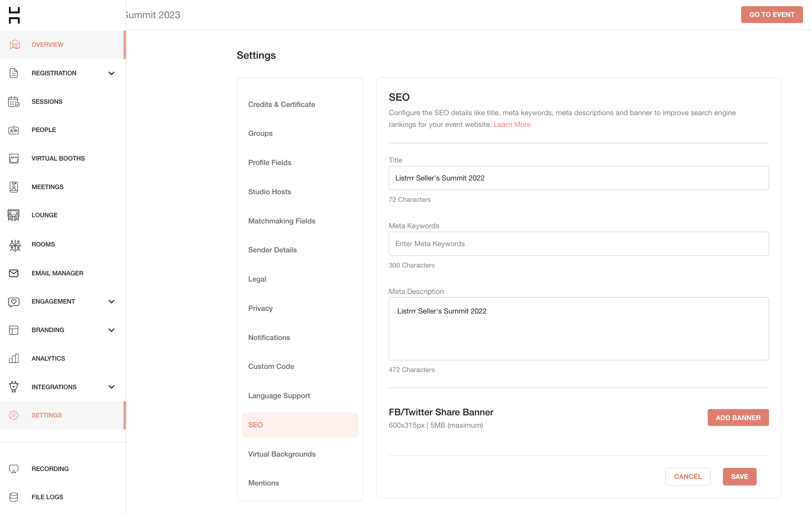Image resolution: width=812 pixels, height=515 pixels.
Task: Select Sender Details settings tab
Action: [x=300, y=250]
